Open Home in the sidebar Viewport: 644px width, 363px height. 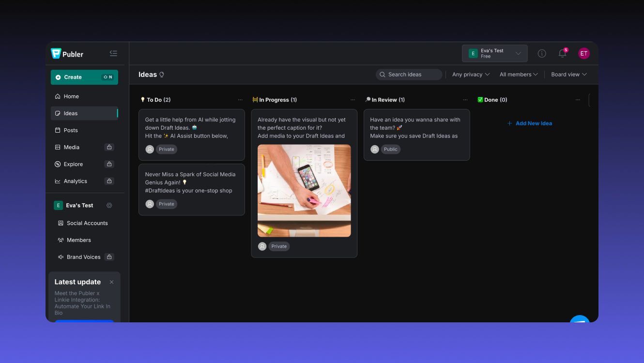coord(84,96)
